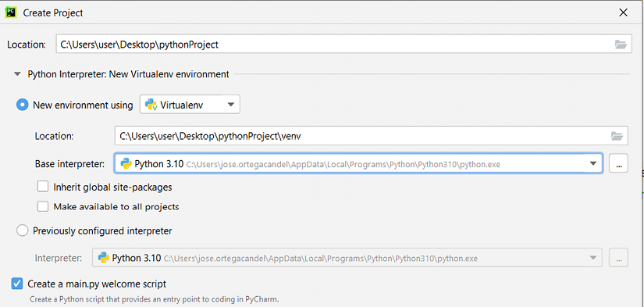Collapse the Python Interpreter section triangle
Image resolution: width=644 pixels, height=307 pixels.
[x=17, y=74]
